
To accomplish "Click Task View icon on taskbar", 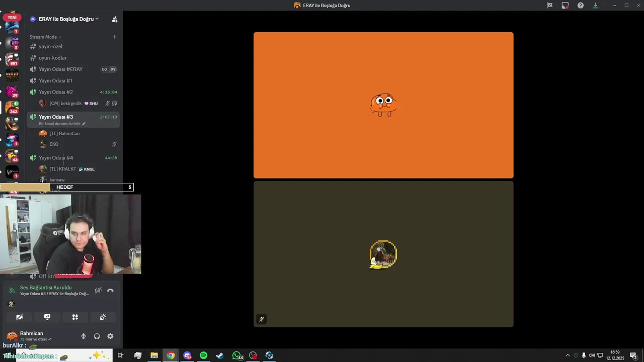I will coord(121,355).
